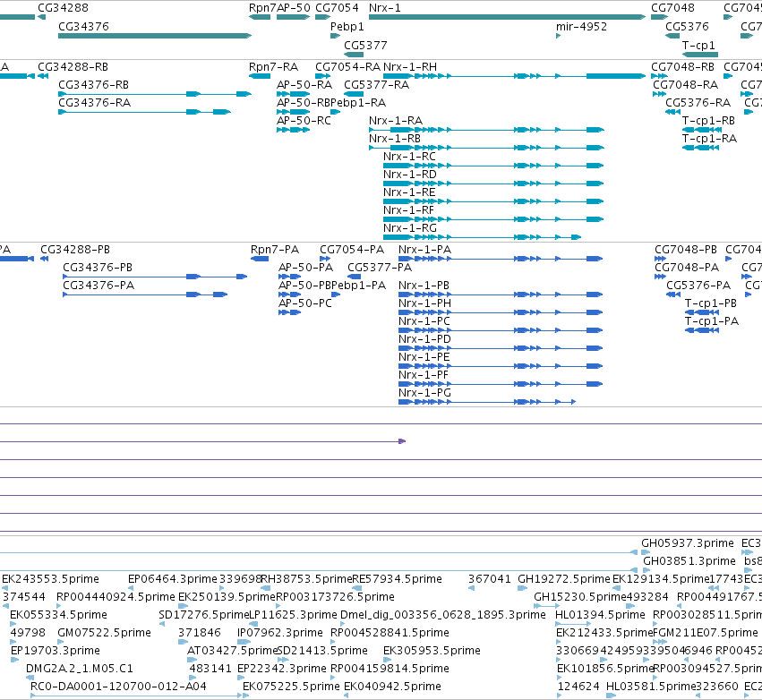Select transcript T-cp1-RB
The width and height of the screenshot is (762, 700).
click(x=708, y=121)
